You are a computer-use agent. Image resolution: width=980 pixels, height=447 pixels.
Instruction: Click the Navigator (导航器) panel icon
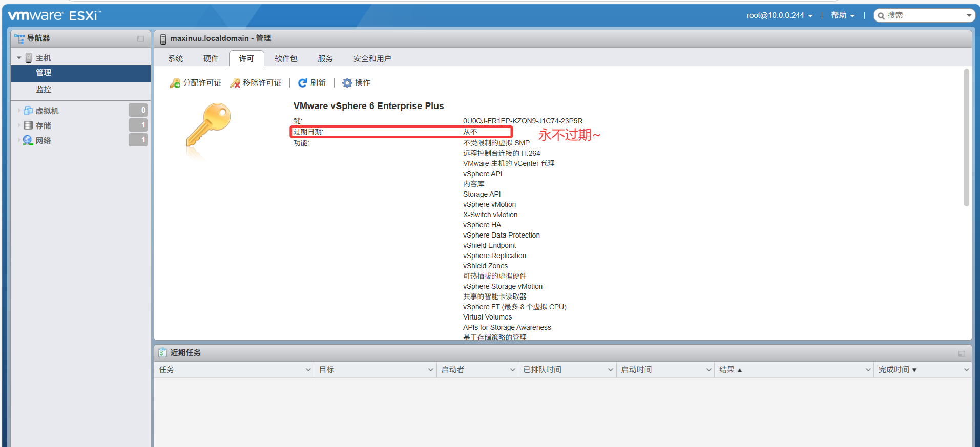[x=19, y=38]
